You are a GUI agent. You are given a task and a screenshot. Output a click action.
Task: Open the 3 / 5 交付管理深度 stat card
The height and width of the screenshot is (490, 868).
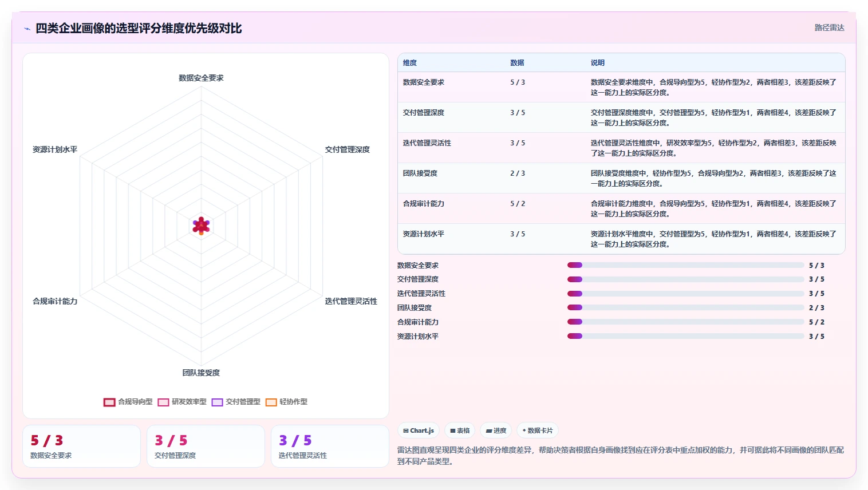206,446
